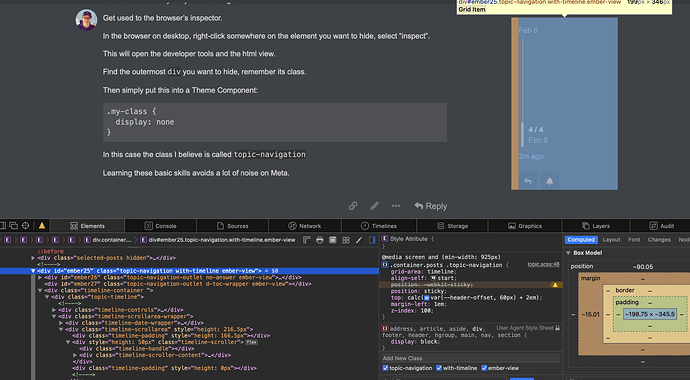This screenshot has height=380, width=690.
Task: Click the variable icon before var(--header-offset
Action: pos(426,298)
